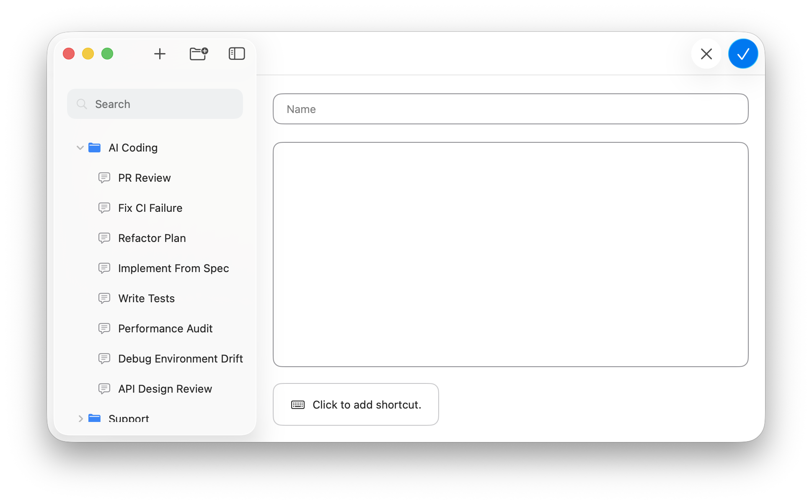Click the keyboard icon next to shortcut text
812x504 pixels.
pos(297,404)
